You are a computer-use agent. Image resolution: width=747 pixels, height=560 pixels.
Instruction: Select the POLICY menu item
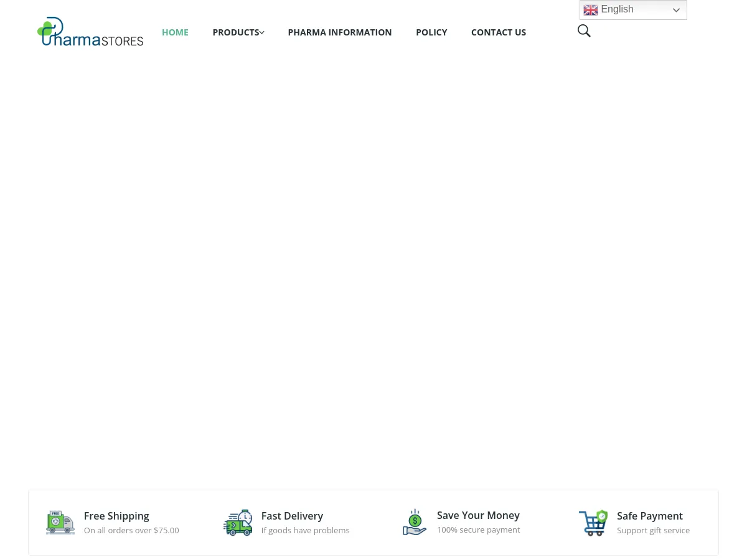(431, 32)
